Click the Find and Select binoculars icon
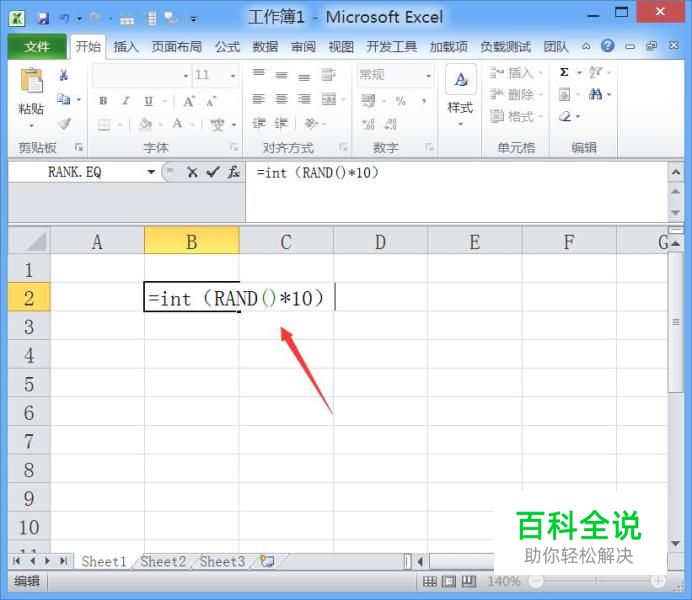Viewport: 692px width, 600px height. tap(595, 94)
